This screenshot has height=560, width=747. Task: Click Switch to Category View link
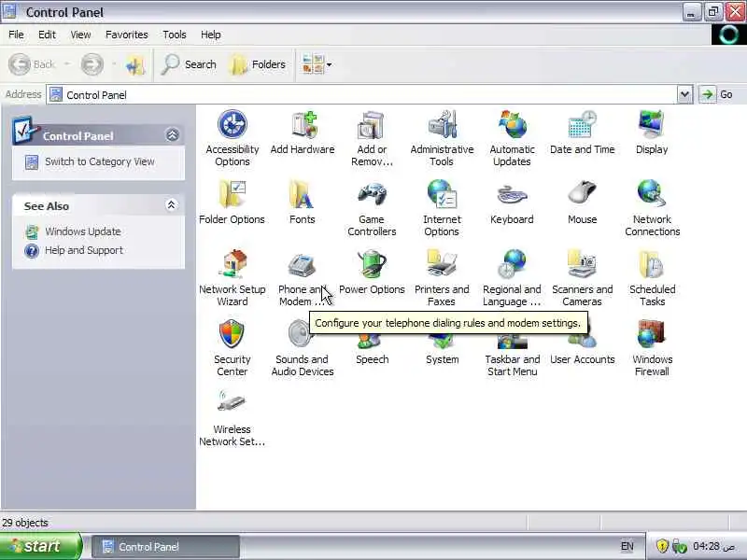pos(100,161)
